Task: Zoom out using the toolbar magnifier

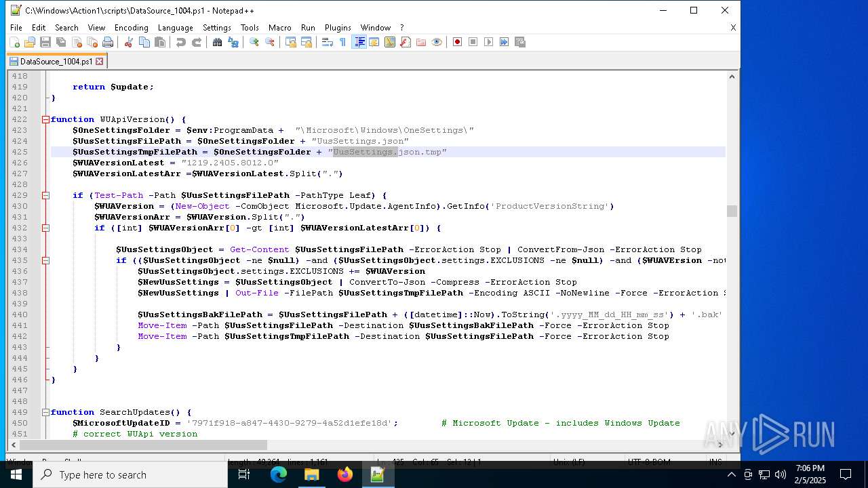Action: point(270,42)
